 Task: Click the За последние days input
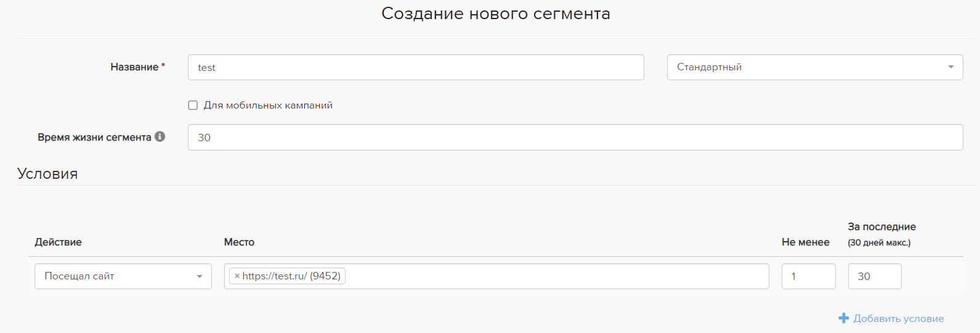[874, 276]
